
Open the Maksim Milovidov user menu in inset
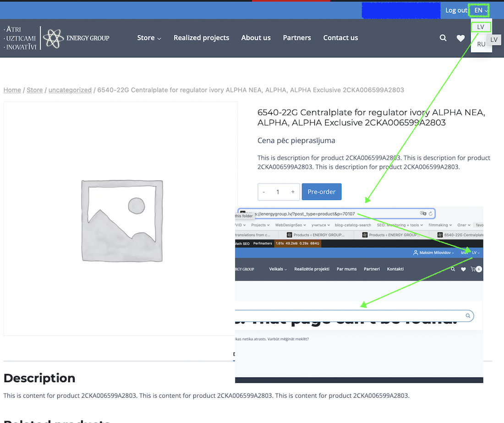click(x=433, y=253)
